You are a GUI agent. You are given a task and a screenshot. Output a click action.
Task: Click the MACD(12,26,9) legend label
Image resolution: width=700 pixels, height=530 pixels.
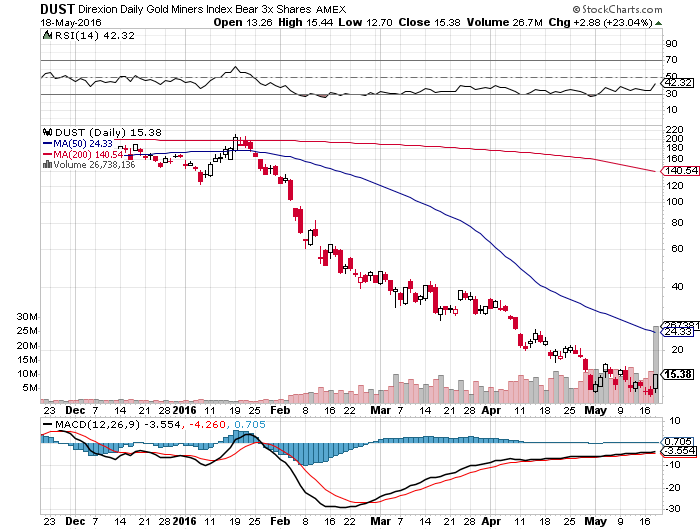97,424
